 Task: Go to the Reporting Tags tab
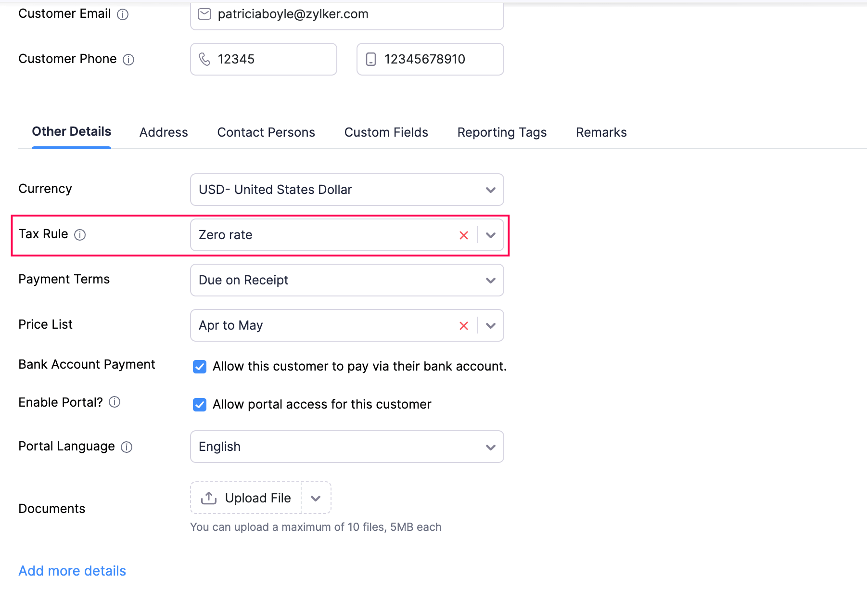tap(502, 132)
